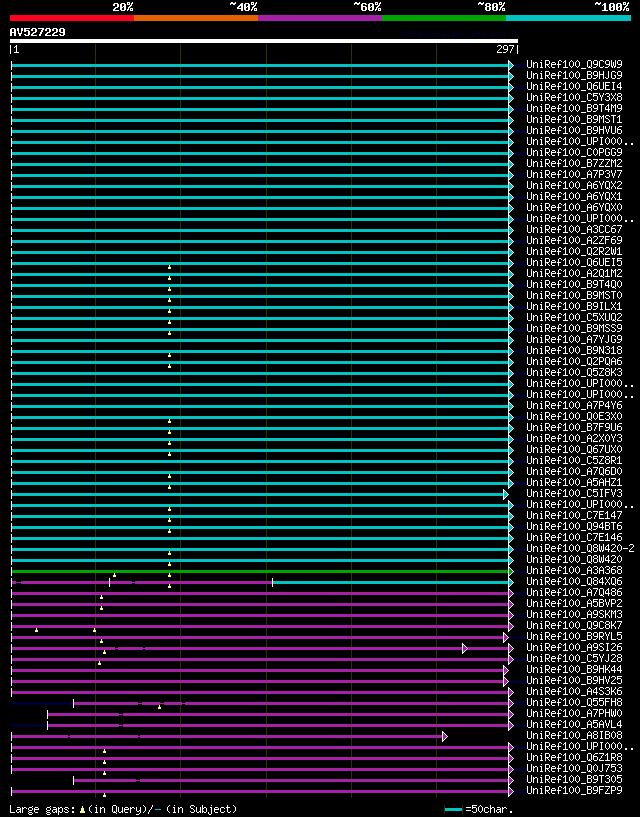
Task: Select the UniRef100_Q2R2W1 label
Action: point(574,252)
